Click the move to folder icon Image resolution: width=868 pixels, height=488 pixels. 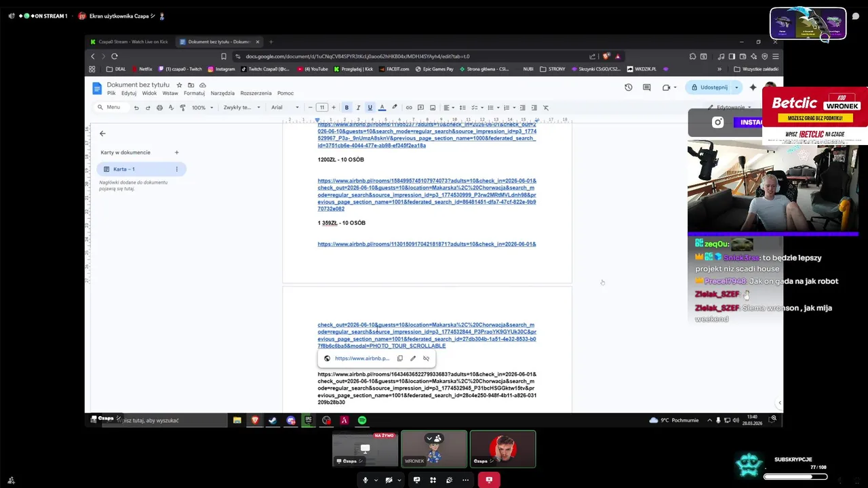coord(191,85)
